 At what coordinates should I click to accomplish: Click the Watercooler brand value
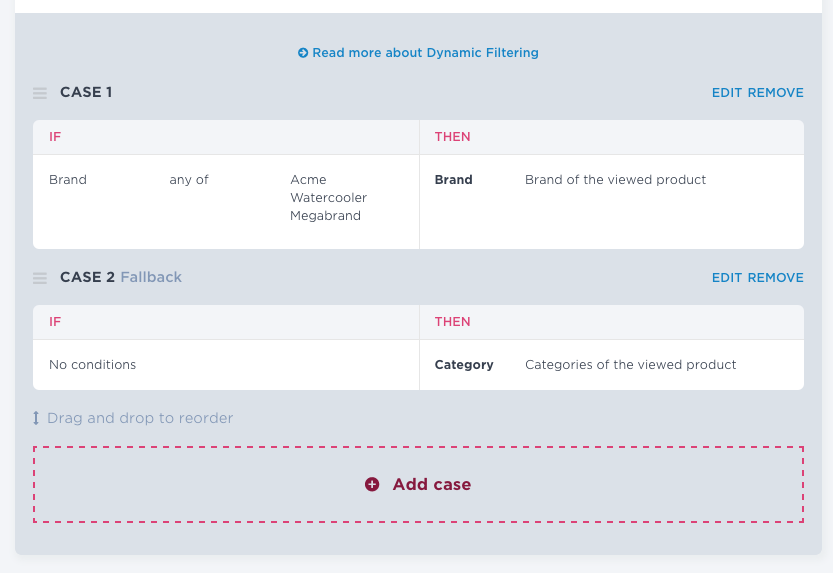tap(328, 198)
